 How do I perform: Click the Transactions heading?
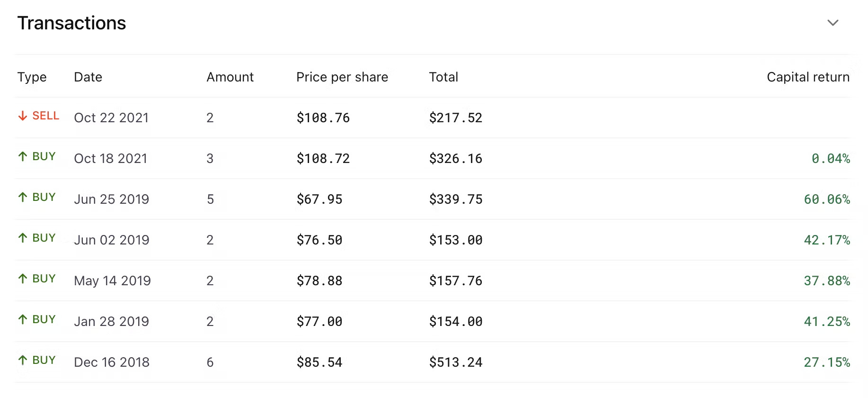tap(71, 23)
